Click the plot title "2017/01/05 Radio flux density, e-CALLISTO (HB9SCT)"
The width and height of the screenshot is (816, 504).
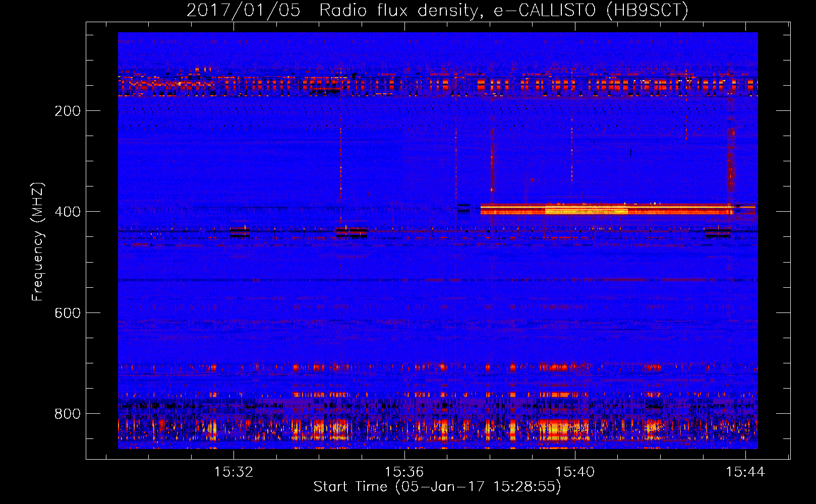[x=437, y=10]
